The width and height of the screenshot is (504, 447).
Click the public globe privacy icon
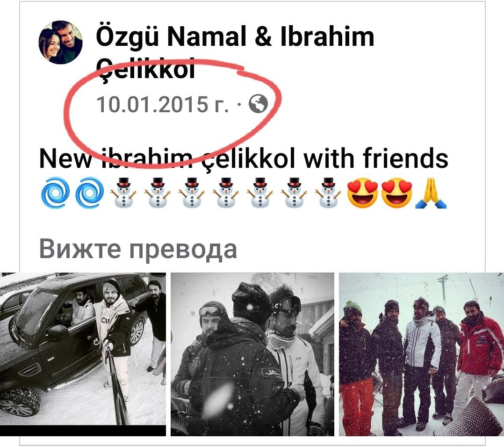tap(258, 104)
